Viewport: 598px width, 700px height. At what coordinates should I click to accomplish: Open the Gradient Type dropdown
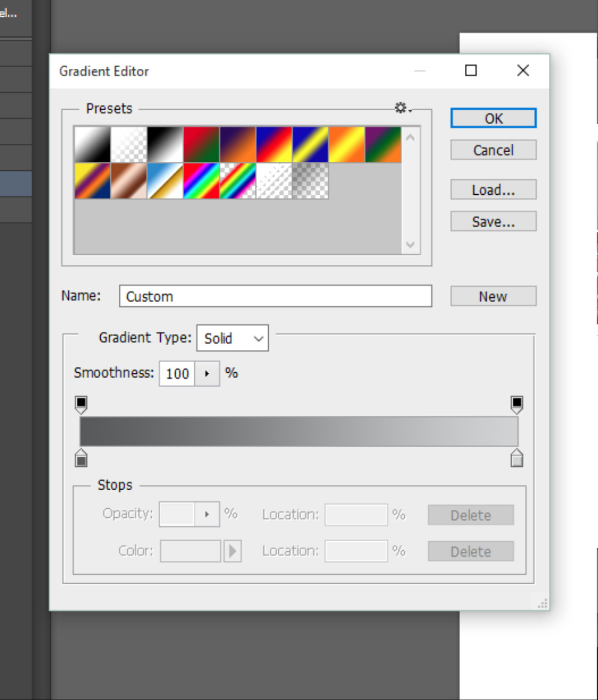233,338
